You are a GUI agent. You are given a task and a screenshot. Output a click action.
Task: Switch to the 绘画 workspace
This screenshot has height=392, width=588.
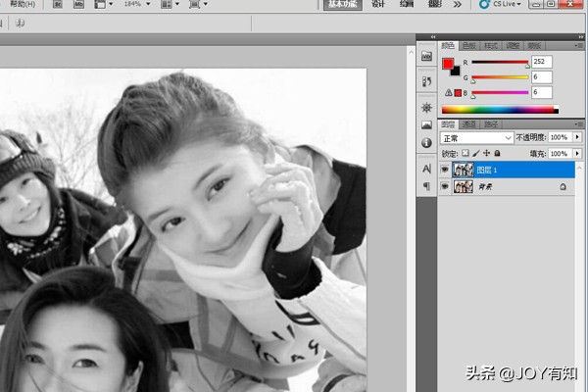(x=407, y=4)
